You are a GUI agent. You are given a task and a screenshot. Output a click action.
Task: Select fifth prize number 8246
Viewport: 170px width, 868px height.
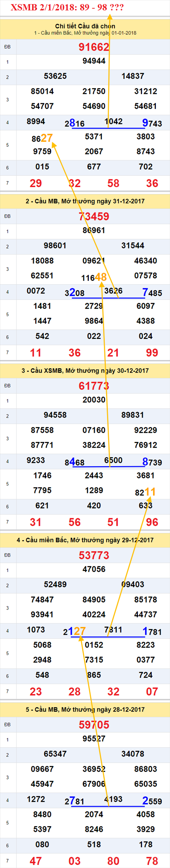pos(94,829)
